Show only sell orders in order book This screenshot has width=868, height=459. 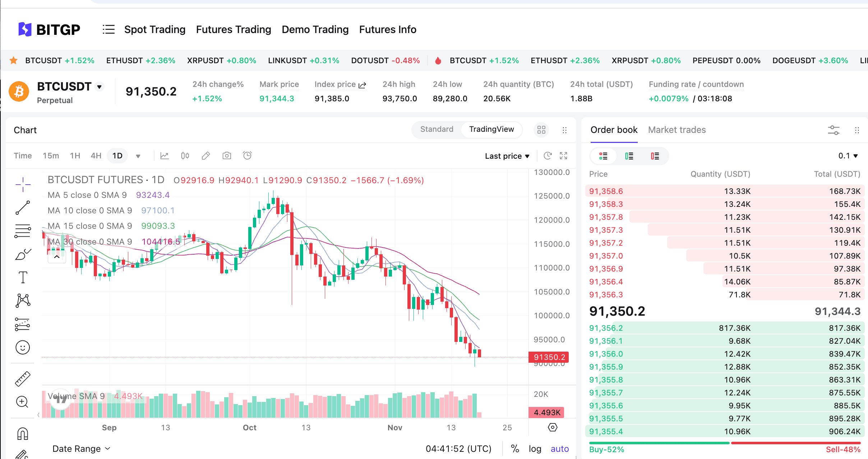[655, 156]
